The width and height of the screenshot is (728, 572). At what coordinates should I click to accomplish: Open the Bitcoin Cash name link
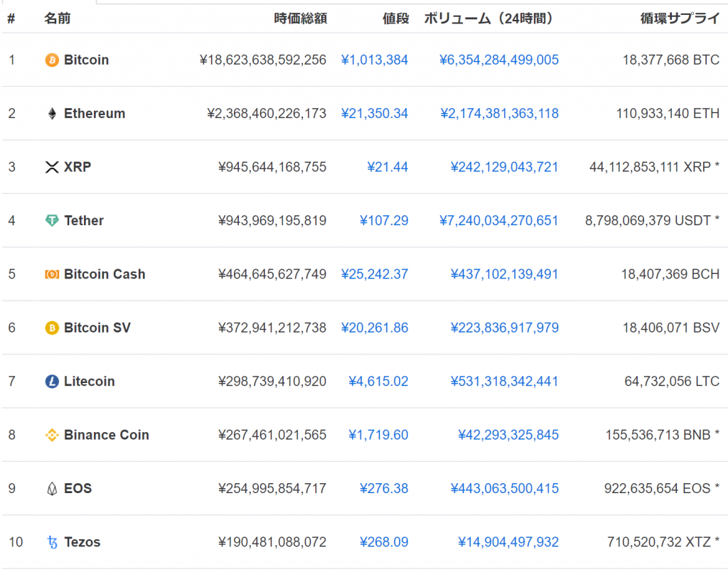point(105,274)
